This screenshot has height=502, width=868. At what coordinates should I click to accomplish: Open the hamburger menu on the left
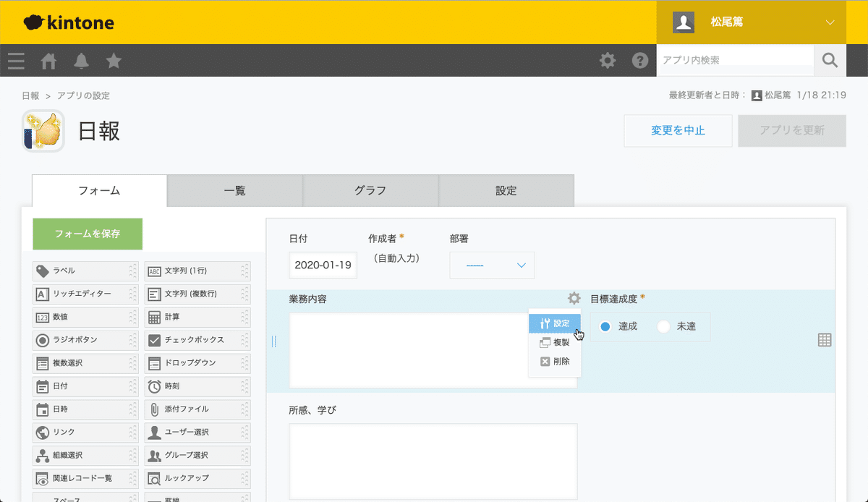pos(15,61)
